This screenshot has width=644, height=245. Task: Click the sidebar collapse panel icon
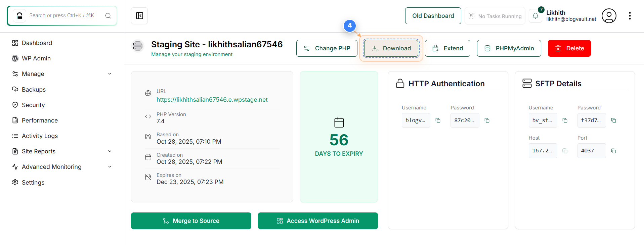[139, 16]
